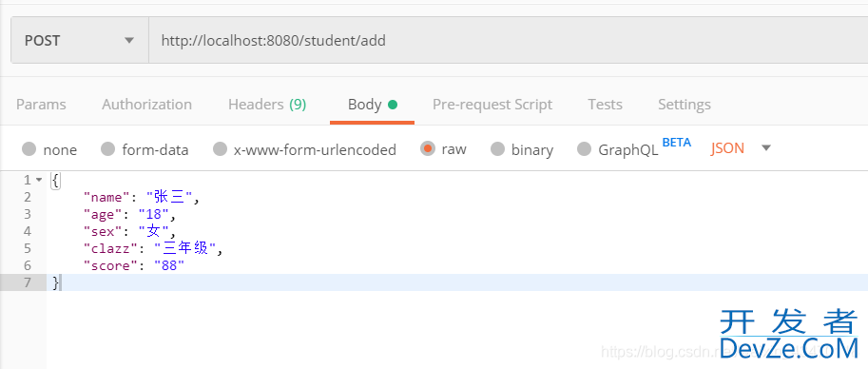The height and width of the screenshot is (369, 868).
Task: Choose the binary body option
Action: pos(497,149)
